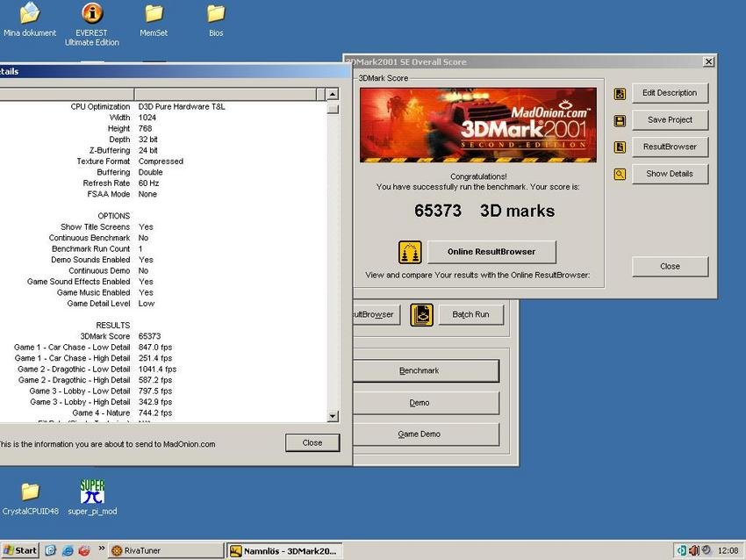Click the details list scroll down arrow

(333, 416)
